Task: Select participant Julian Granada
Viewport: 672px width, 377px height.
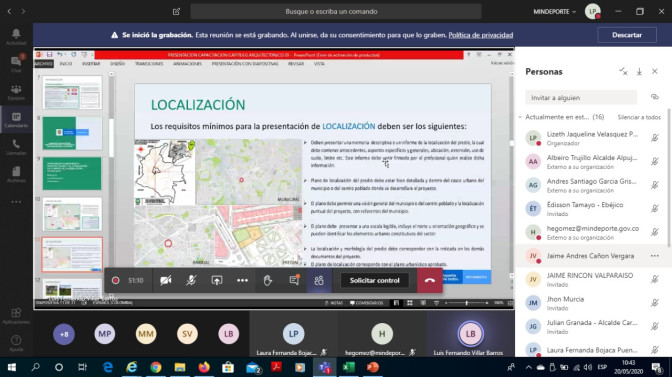Action: tap(591, 326)
